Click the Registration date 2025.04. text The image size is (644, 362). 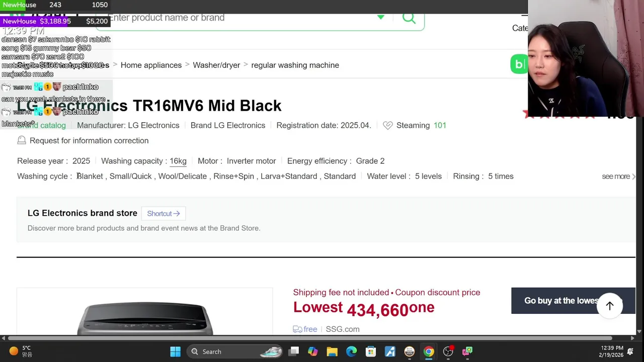tap(324, 125)
